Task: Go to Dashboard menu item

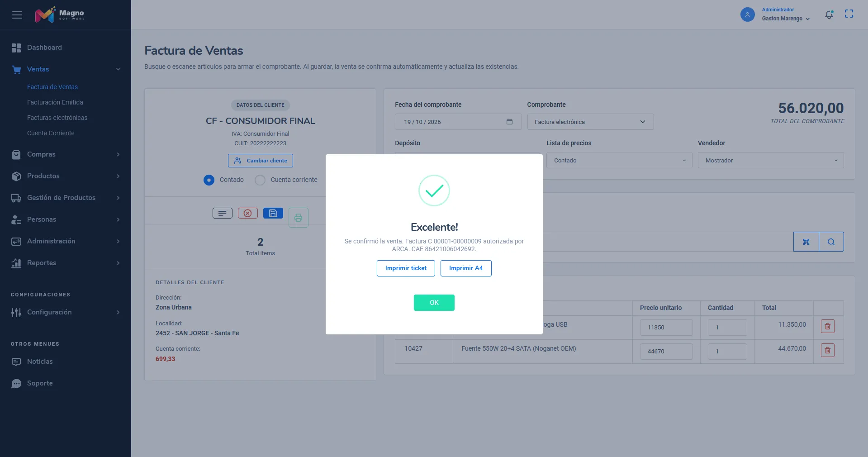Action: [x=44, y=48]
